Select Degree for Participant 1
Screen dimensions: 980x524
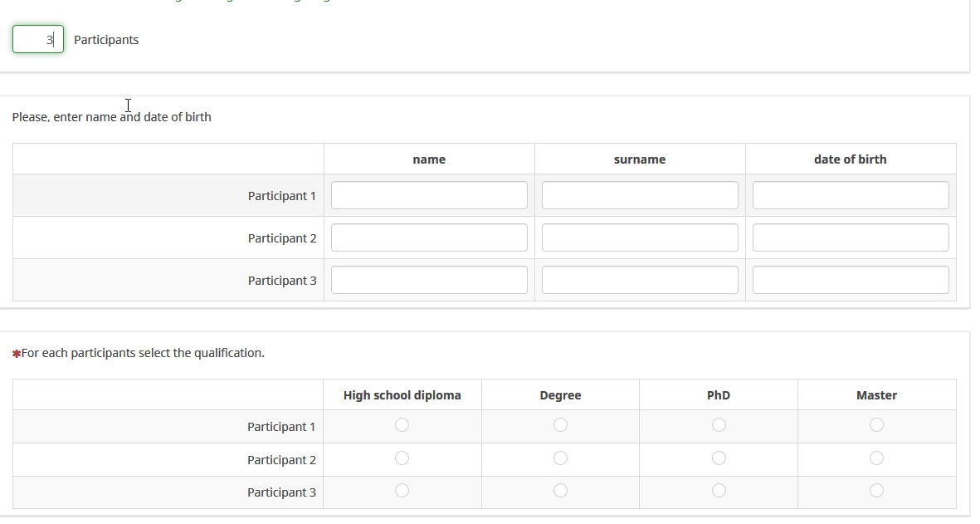pos(560,425)
